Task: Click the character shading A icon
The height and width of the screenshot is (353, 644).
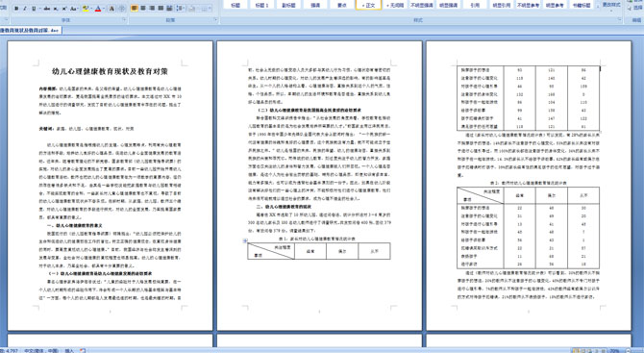Action: tap(111, 9)
